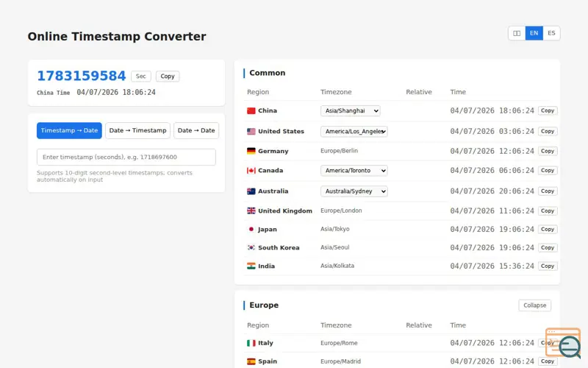588x368 pixels.
Task: Click the Italy flag icon
Action: point(251,343)
